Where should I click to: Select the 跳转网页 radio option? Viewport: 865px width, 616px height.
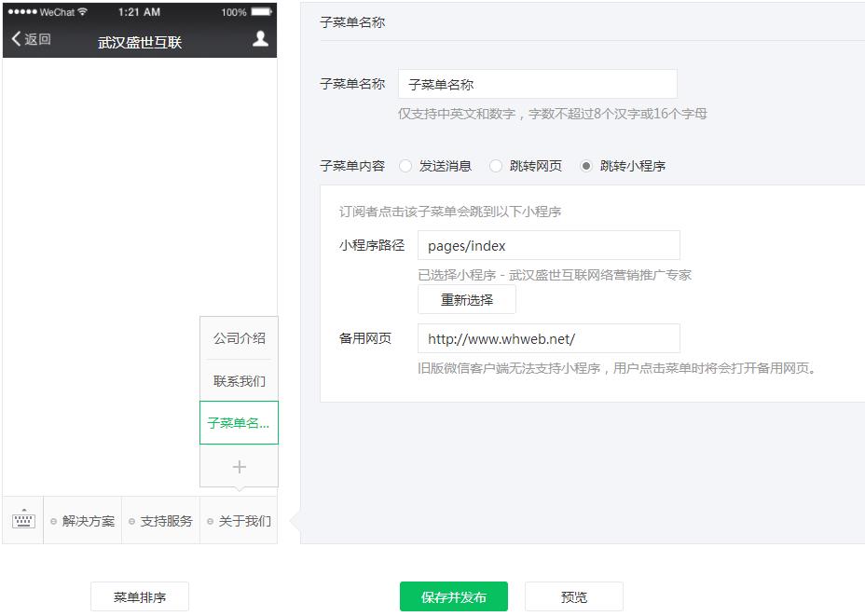pyautogui.click(x=496, y=166)
